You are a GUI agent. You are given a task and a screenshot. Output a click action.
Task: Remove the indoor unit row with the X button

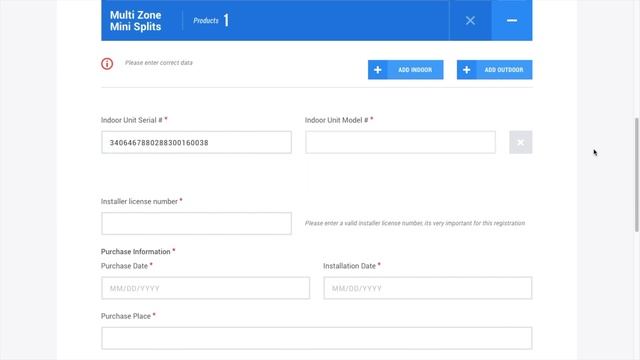click(x=520, y=142)
